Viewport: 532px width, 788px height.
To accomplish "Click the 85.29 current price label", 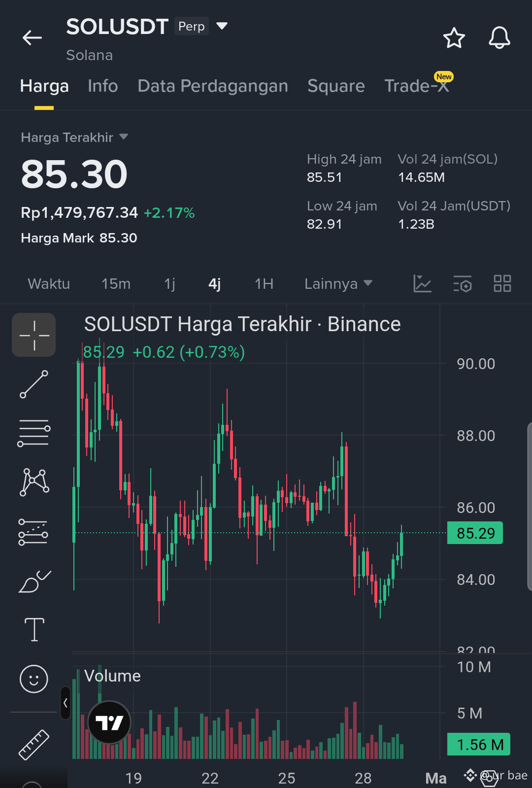I will [x=475, y=533].
